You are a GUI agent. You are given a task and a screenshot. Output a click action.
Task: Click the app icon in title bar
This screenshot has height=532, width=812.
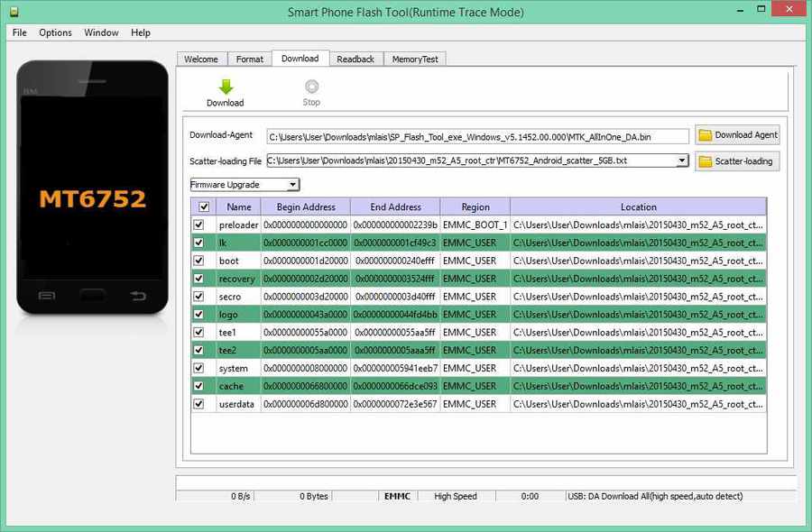pyautogui.click(x=14, y=12)
